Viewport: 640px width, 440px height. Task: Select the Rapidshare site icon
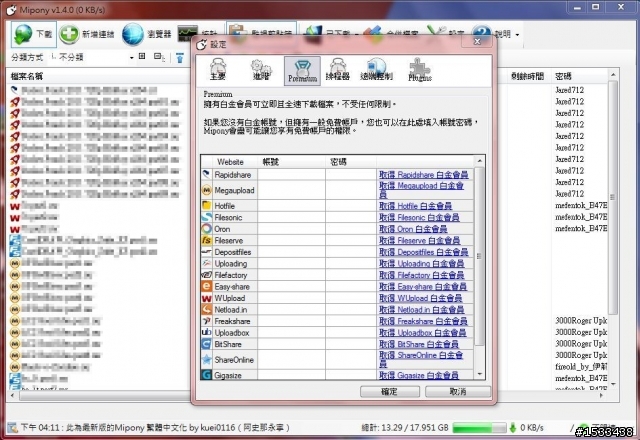click(x=207, y=174)
